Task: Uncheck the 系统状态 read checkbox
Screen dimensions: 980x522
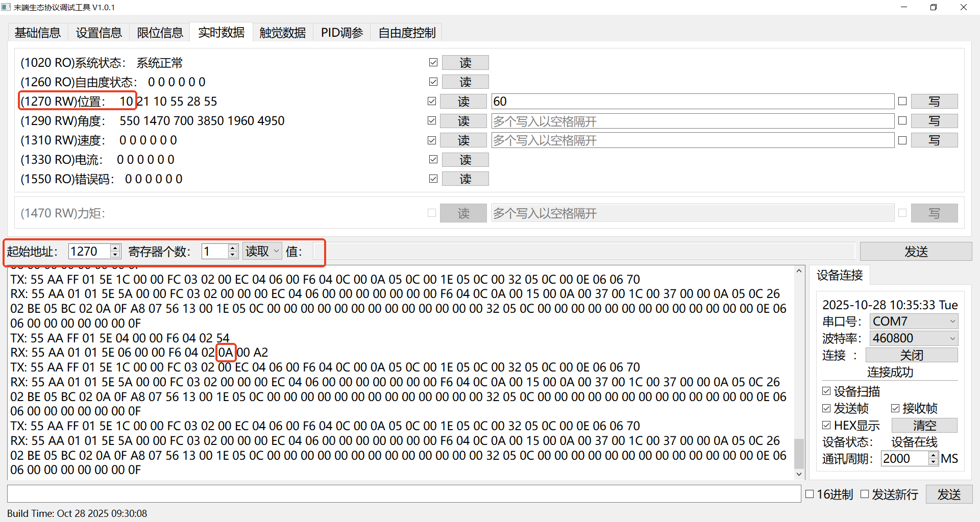Action: coord(433,62)
